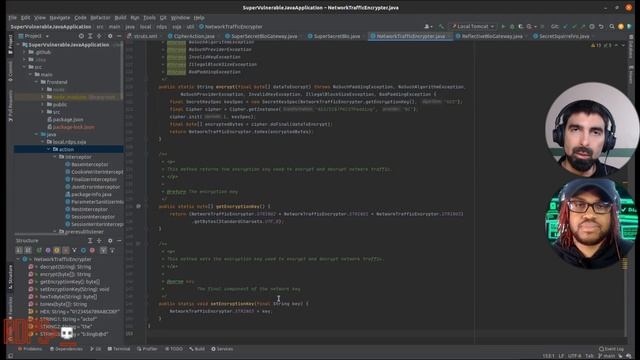Viewport: 640px width, 360px height.
Task: Start debugging with the bug icon
Action: click(x=512, y=27)
